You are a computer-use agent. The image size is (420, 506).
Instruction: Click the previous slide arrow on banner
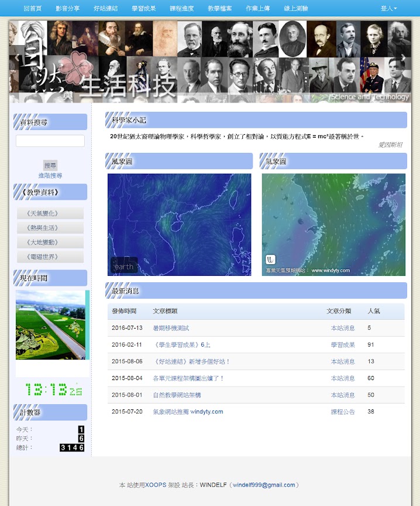pos(18,57)
